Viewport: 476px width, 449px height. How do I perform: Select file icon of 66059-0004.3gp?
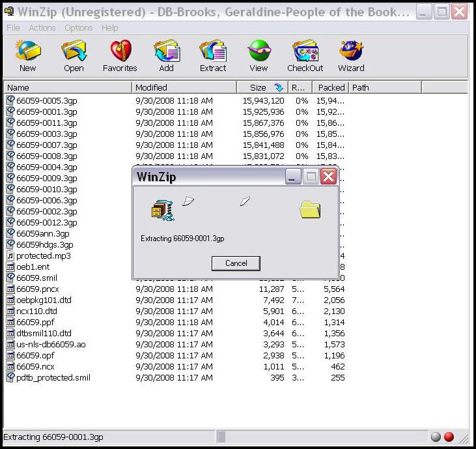10,167
